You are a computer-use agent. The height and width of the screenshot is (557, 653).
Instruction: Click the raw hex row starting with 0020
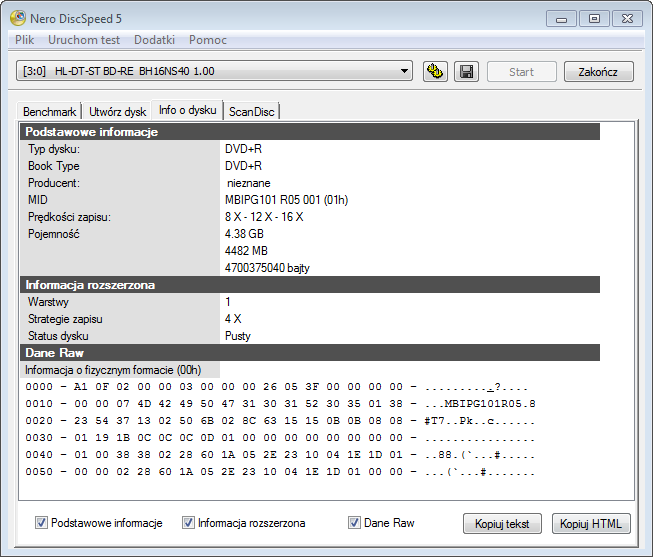click(x=280, y=421)
